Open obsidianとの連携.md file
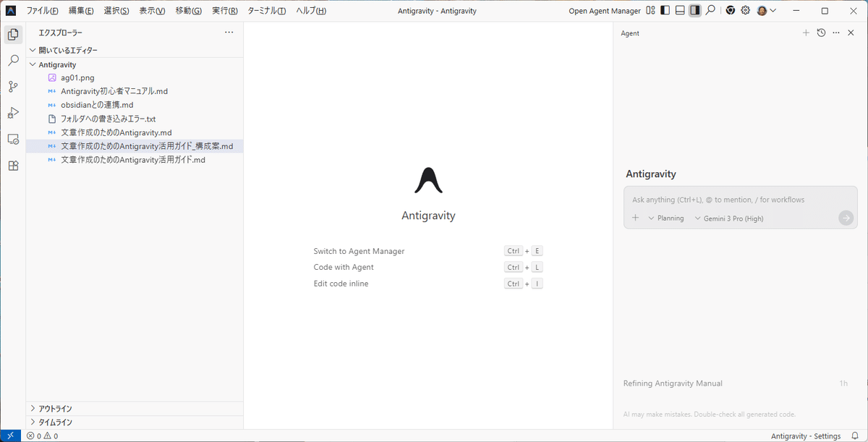This screenshot has height=442, width=868. (x=135, y=105)
